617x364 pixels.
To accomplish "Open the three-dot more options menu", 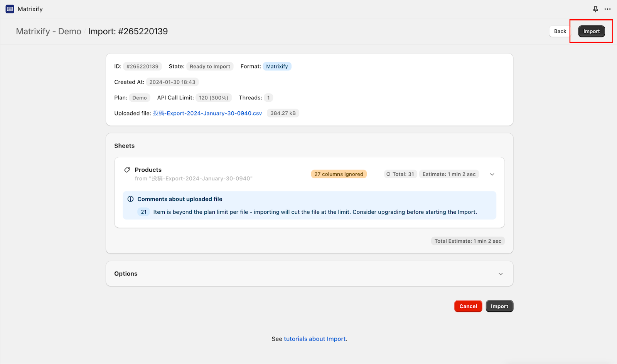I will [x=607, y=9].
